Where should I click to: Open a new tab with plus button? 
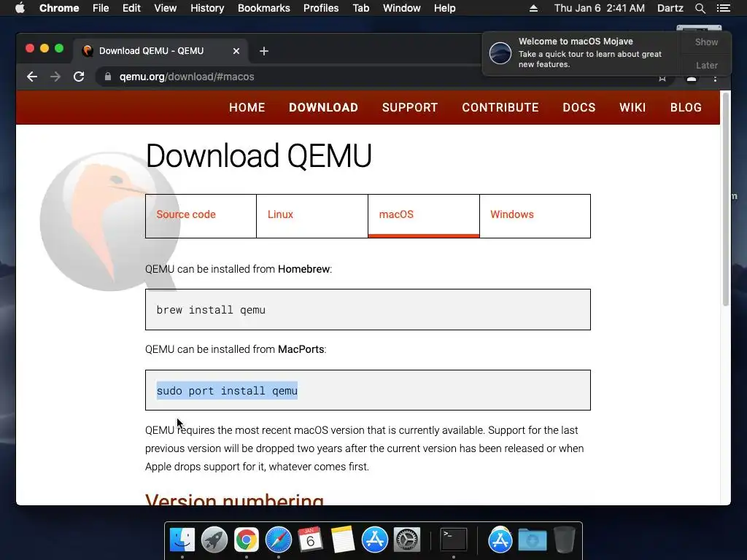(264, 51)
